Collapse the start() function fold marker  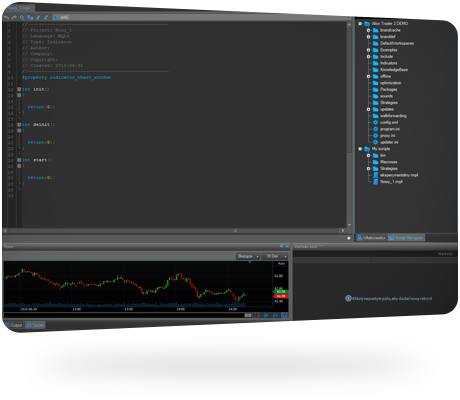pyautogui.click(x=19, y=160)
